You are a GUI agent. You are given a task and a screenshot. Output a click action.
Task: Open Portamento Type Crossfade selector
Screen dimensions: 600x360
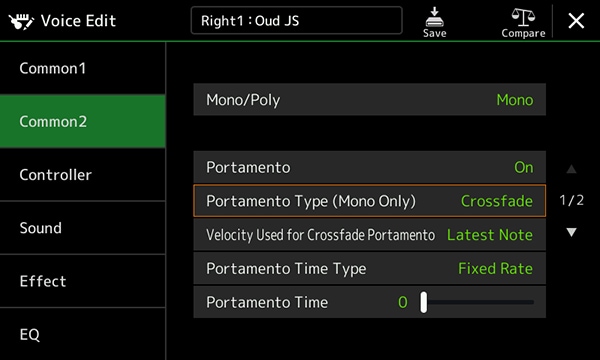(369, 201)
